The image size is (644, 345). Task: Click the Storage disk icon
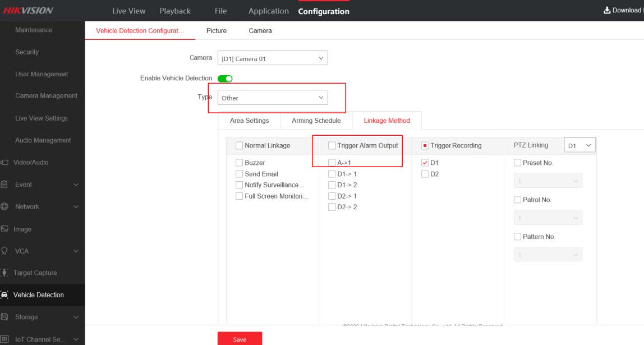(4, 317)
